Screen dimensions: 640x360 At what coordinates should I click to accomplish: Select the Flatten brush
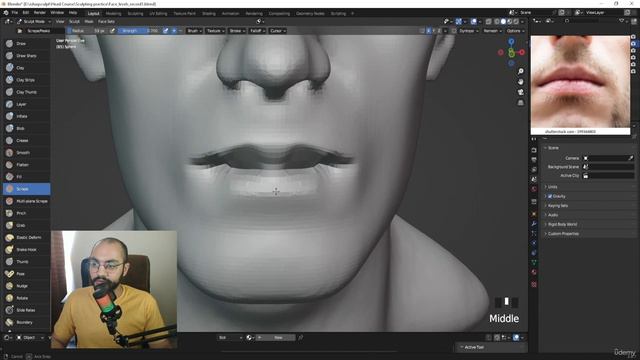point(27,165)
